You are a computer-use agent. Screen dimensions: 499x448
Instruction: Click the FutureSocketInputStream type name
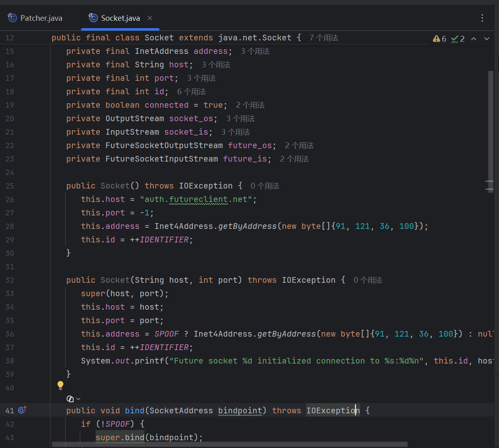point(162,159)
